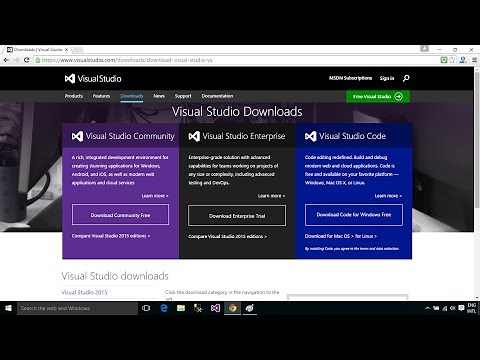Click the network icon in the system tray
The height and width of the screenshot is (360, 480).
[x=444, y=308]
